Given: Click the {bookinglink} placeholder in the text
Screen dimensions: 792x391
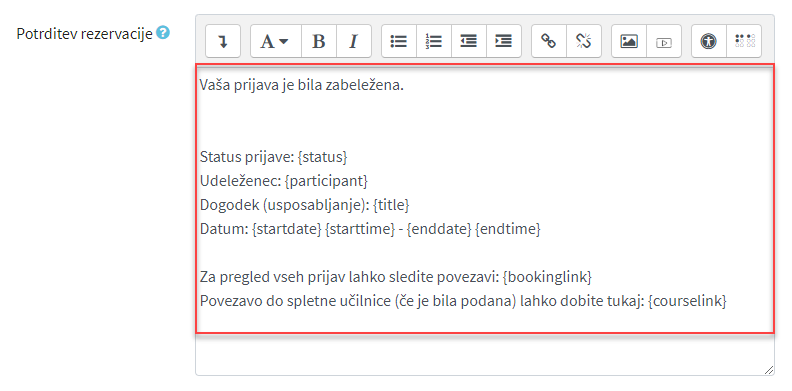Looking at the screenshot, I should (548, 277).
